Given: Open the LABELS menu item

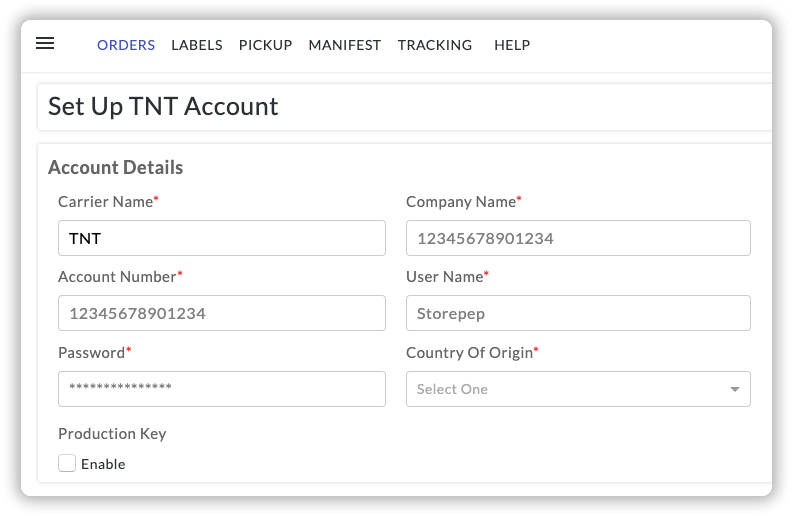Looking at the screenshot, I should point(197,45).
